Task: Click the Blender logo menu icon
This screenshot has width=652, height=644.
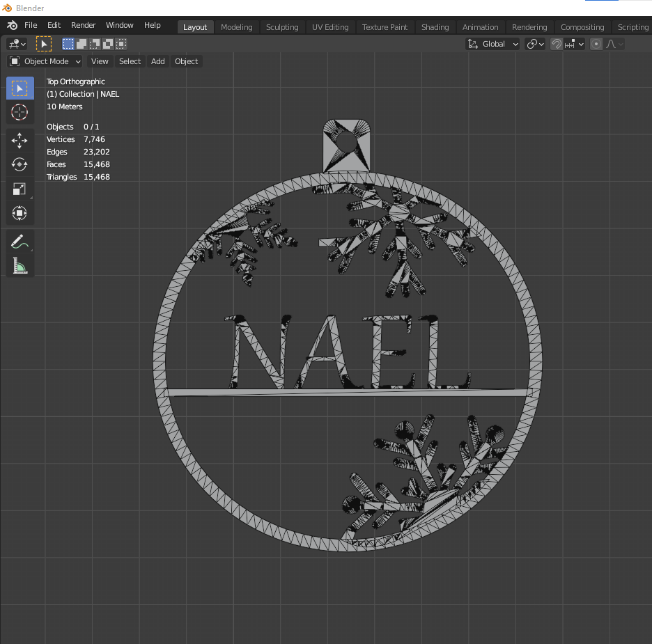Action: coord(12,25)
